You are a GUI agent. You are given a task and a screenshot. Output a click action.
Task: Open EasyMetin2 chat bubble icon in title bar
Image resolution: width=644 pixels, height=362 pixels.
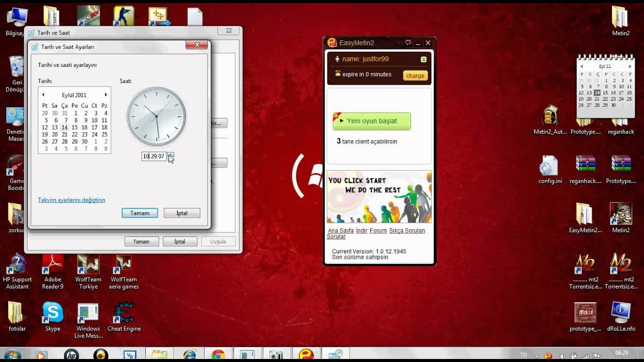[408, 43]
